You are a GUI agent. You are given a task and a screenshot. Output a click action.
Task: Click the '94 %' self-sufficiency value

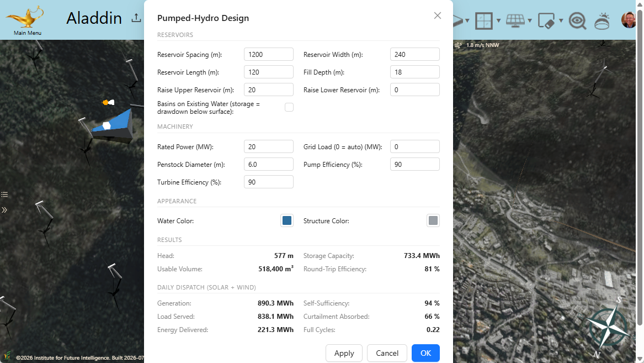432,303
